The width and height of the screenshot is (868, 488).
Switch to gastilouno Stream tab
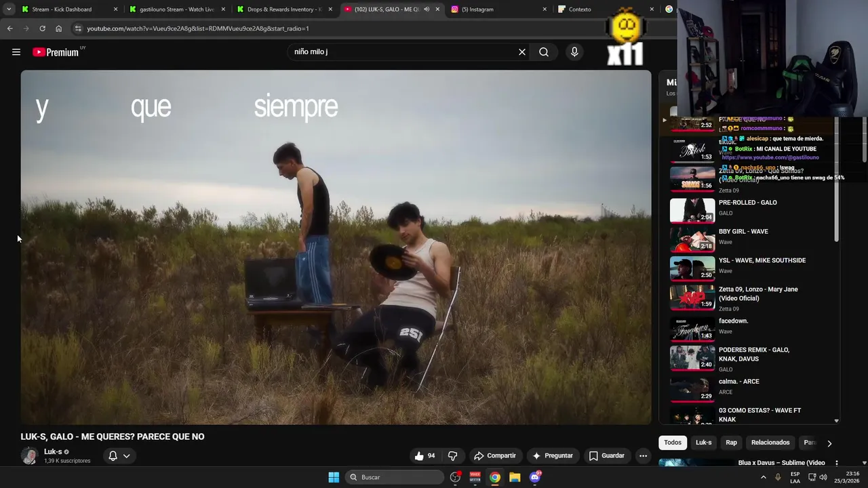[176, 9]
